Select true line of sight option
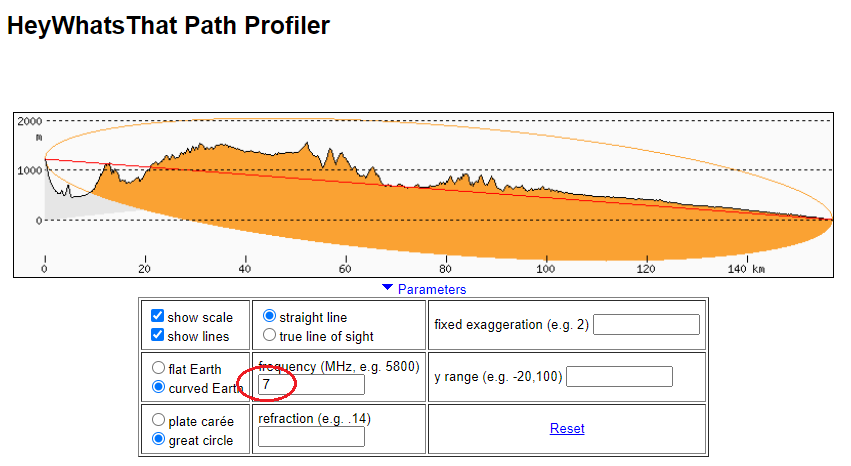Viewport: 851px width, 466px height. pos(269,335)
